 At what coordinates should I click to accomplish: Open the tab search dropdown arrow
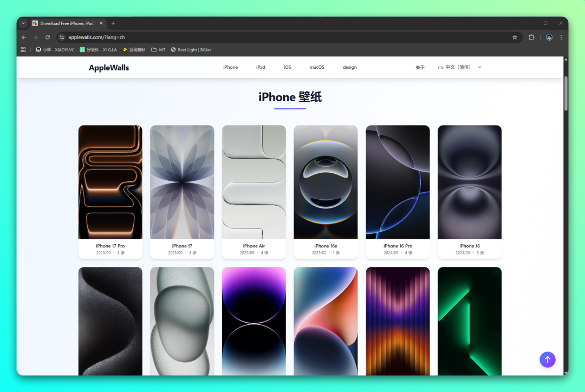point(23,23)
